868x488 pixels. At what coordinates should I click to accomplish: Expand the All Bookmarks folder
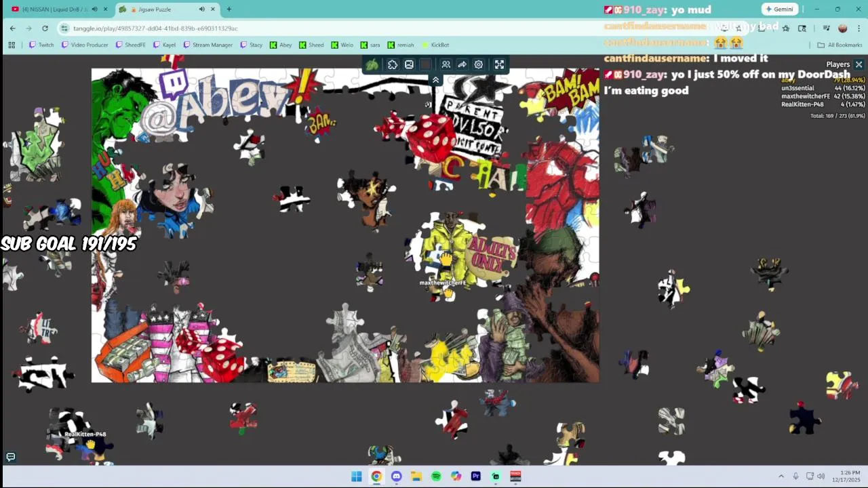click(x=840, y=45)
